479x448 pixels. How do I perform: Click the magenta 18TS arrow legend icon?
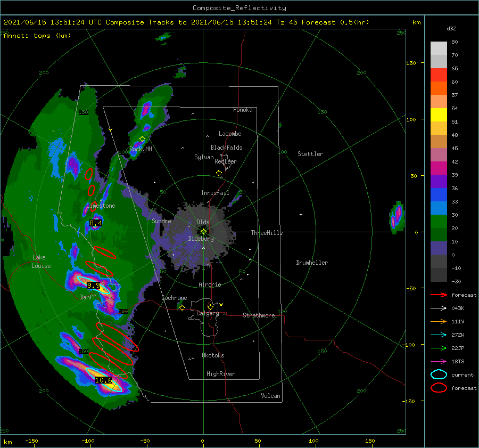pyautogui.click(x=439, y=362)
